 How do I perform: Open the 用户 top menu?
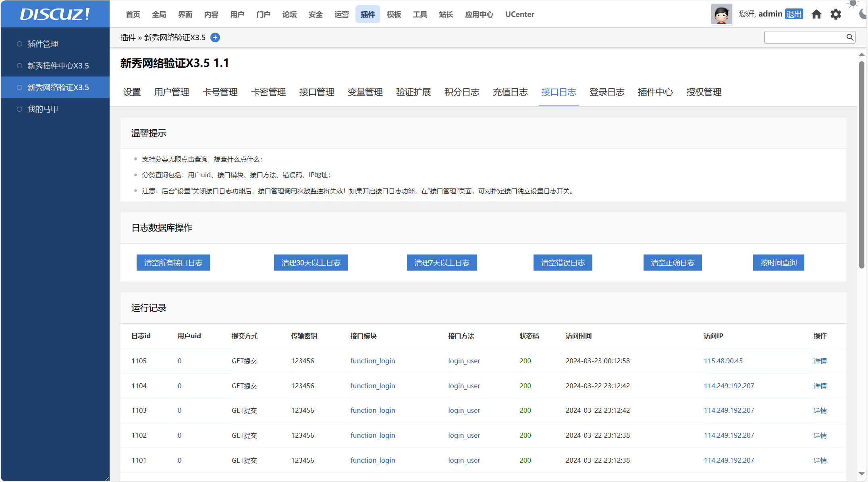pyautogui.click(x=237, y=14)
